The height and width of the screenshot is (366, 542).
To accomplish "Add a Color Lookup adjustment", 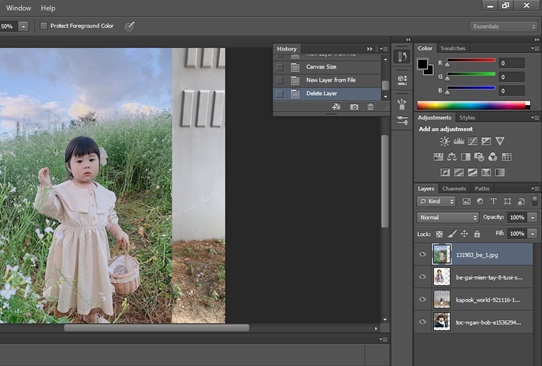I will click(x=506, y=157).
